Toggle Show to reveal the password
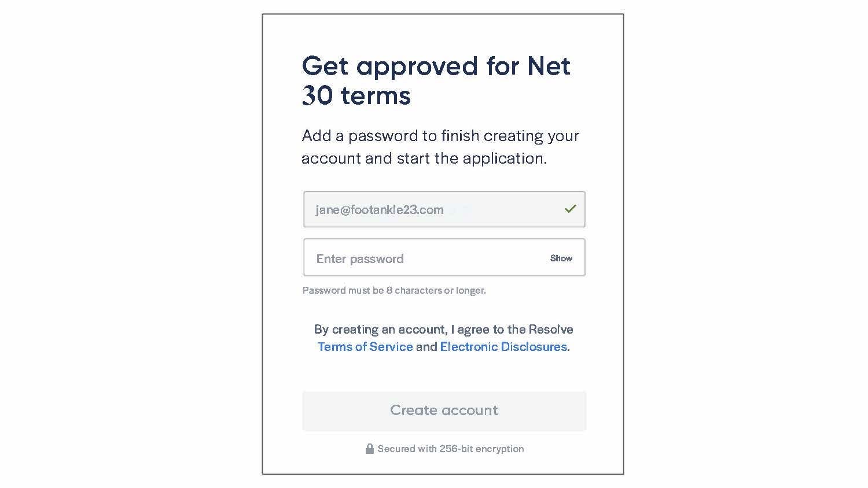Screen dimensions: 868x488 point(561,258)
